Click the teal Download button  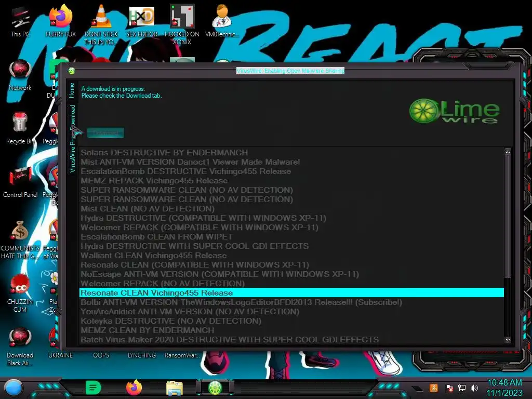point(105,132)
